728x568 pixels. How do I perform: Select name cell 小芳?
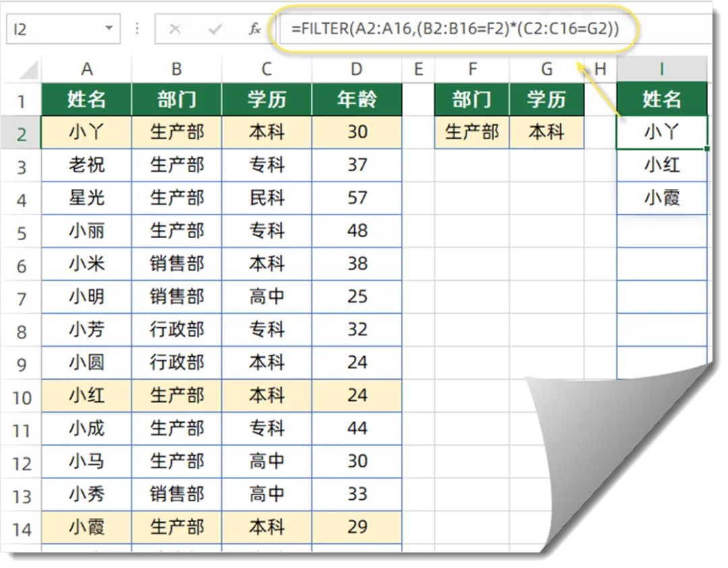(x=87, y=330)
